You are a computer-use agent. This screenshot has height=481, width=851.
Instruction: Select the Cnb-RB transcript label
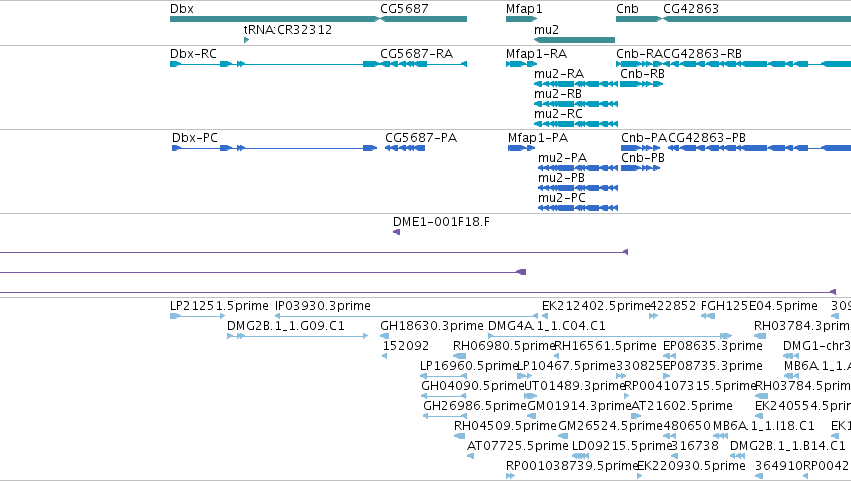click(643, 74)
